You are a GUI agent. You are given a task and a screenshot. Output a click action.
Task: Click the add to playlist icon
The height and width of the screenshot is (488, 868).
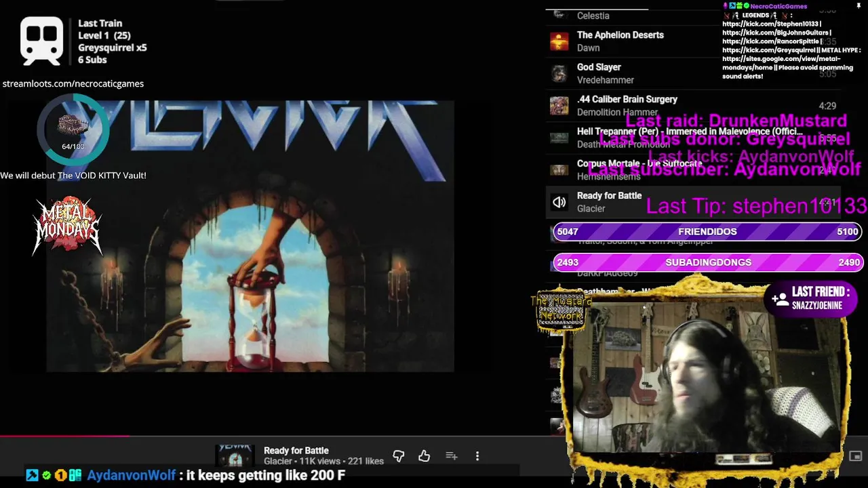(x=452, y=456)
